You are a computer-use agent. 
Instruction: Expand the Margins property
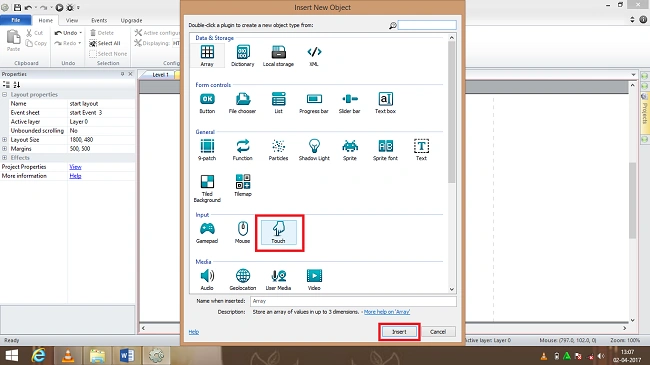tap(5, 148)
